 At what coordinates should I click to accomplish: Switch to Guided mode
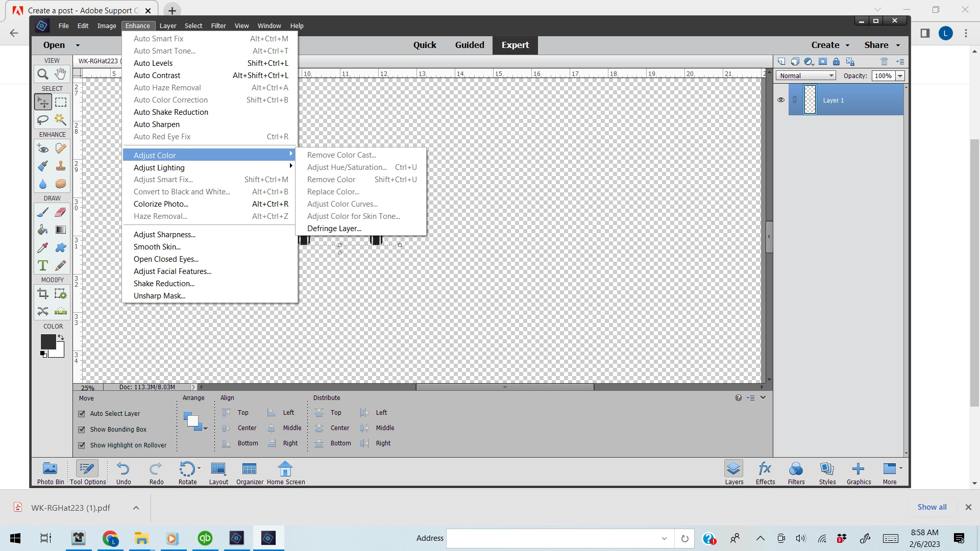(469, 45)
